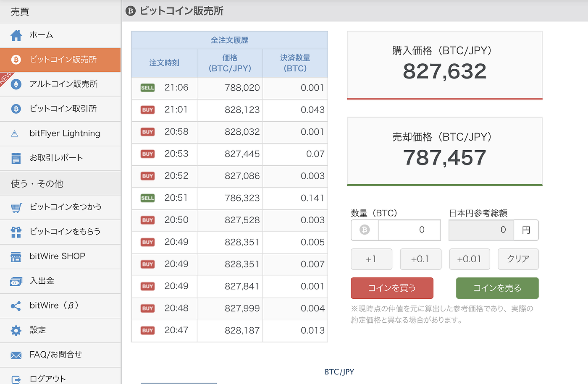Open 設定 settings page
588x384 pixels.
pos(60,330)
